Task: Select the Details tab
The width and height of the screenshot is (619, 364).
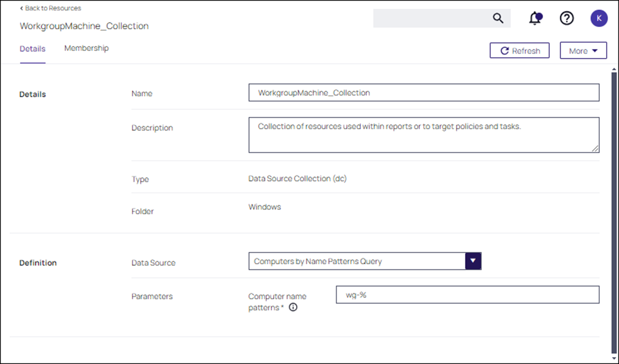Action: coord(32,49)
